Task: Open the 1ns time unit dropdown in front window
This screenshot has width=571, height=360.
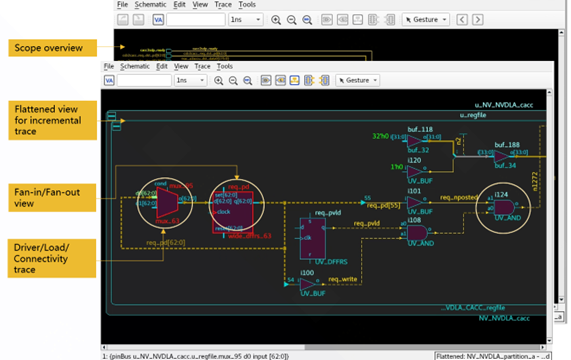Action: 191,80
